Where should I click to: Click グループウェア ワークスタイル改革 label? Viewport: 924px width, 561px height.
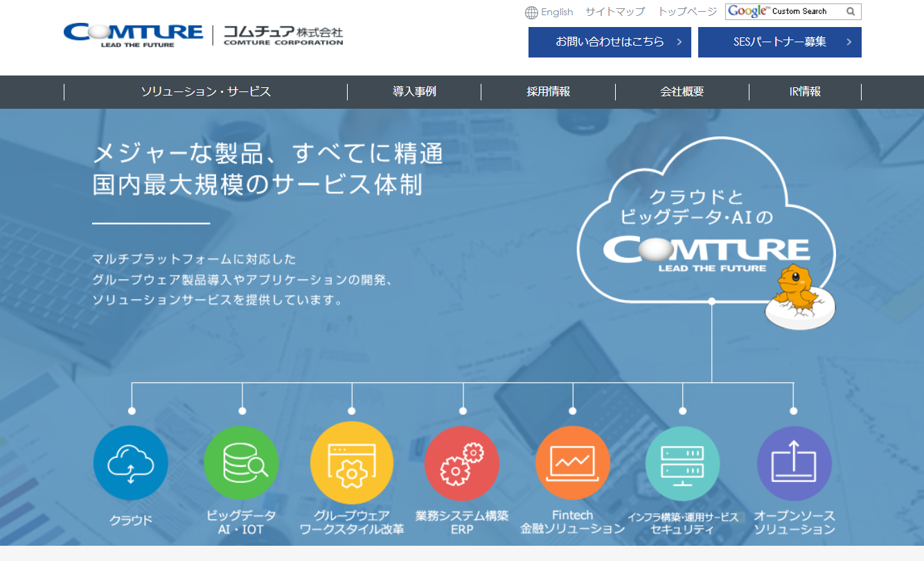point(352,522)
